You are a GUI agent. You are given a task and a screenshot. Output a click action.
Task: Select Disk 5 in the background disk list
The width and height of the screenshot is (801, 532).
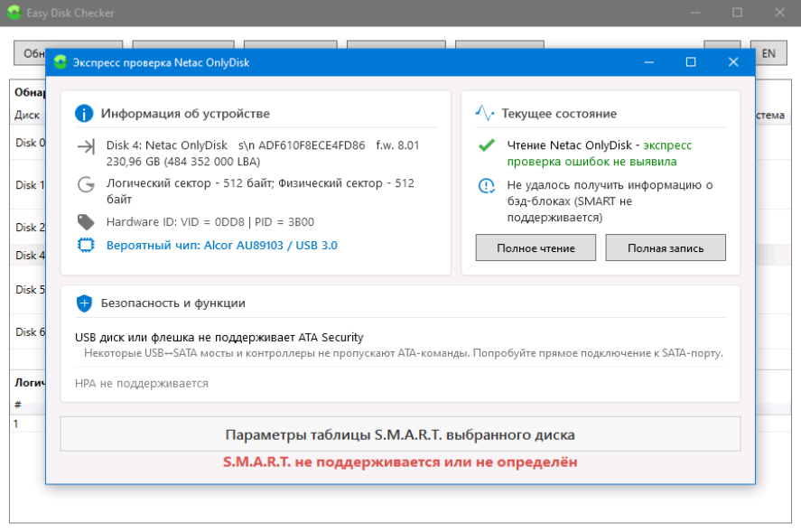pos(26,290)
